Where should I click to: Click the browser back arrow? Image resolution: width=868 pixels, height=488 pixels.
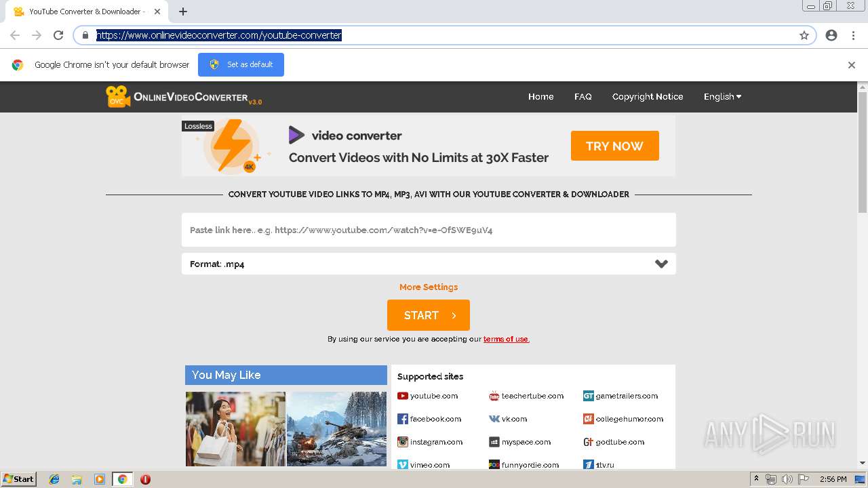point(15,35)
